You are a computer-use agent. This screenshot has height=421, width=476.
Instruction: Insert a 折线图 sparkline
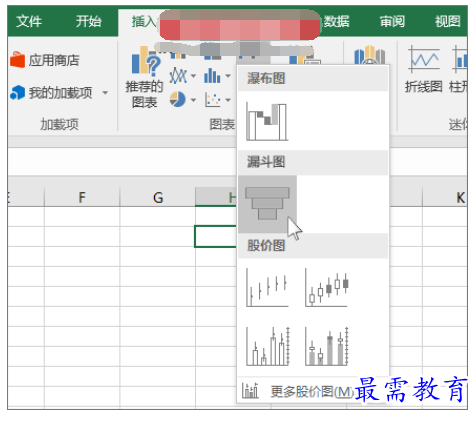423,69
